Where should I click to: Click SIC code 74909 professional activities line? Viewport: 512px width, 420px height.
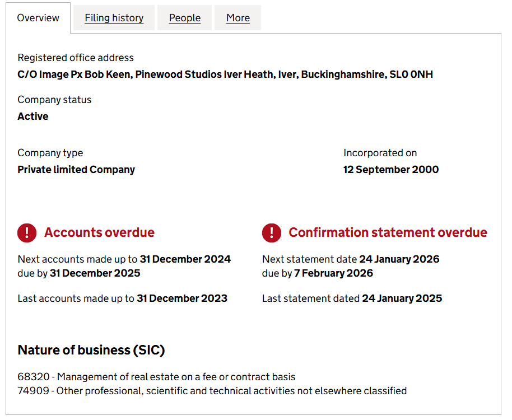coord(212,391)
